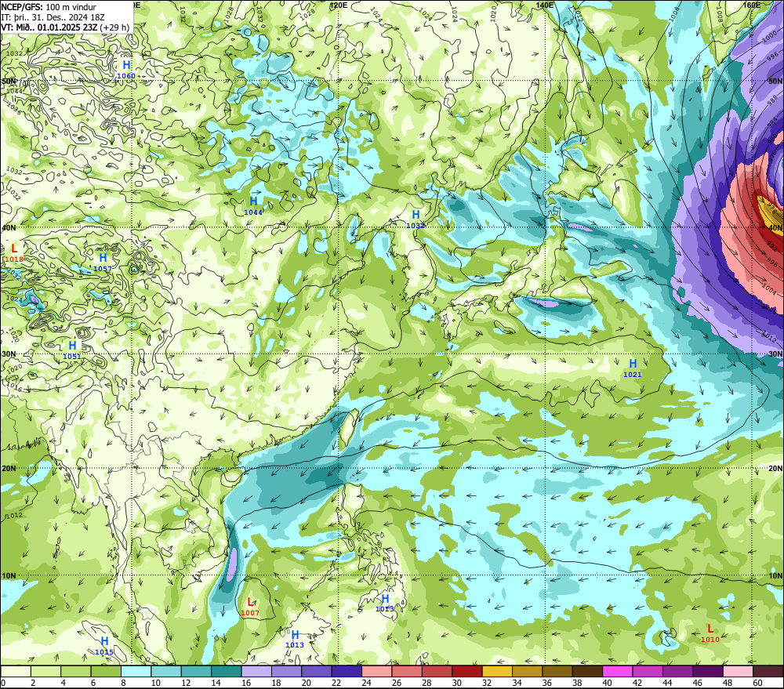Click the H 1044 high pressure marker
784x689 pixels.
click(253, 205)
